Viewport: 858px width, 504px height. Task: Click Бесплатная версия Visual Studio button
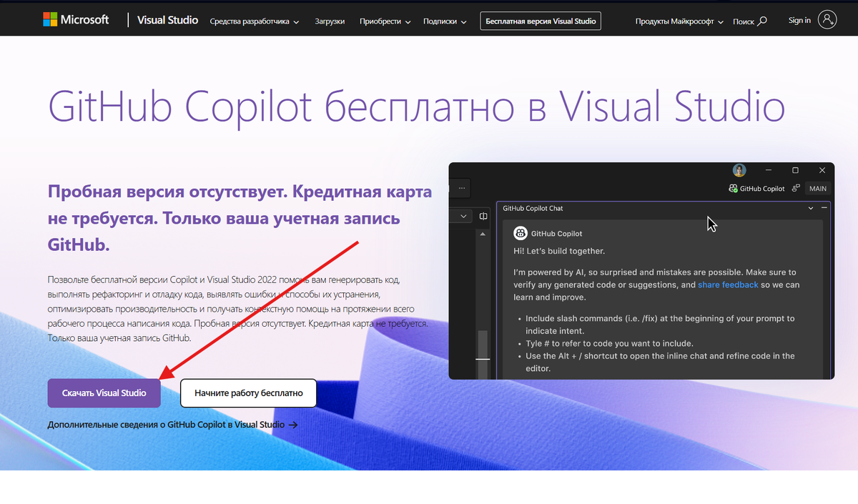click(x=541, y=21)
